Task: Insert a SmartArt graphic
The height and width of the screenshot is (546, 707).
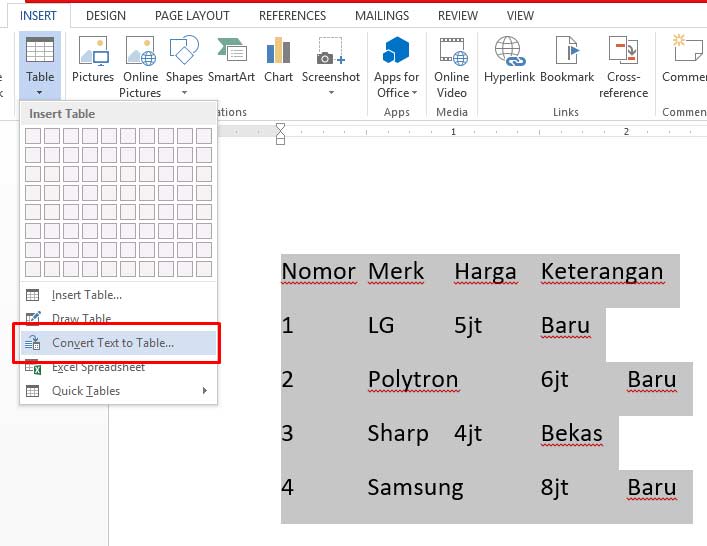Action: [231, 60]
